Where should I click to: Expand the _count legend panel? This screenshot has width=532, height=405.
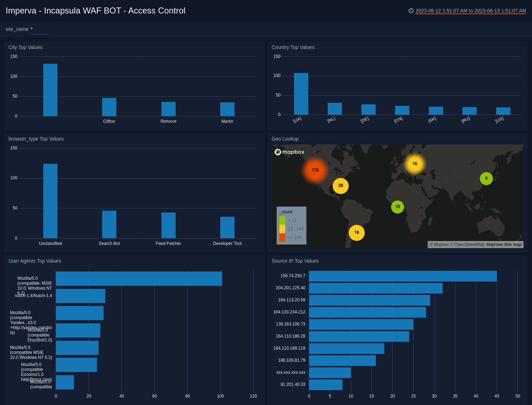tap(286, 212)
